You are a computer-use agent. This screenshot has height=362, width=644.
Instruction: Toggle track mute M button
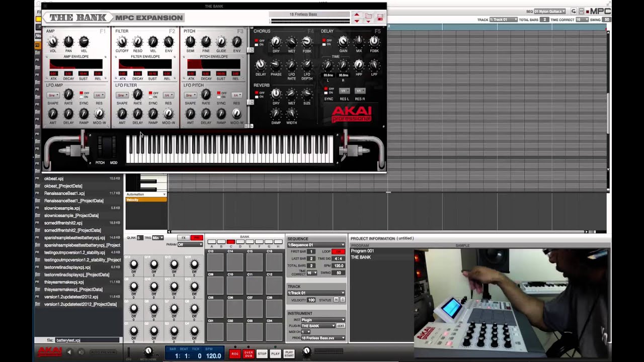(x=337, y=300)
